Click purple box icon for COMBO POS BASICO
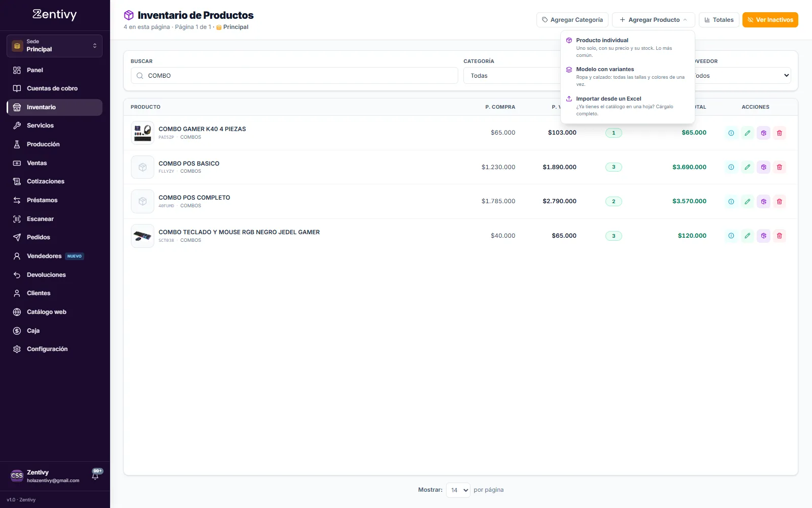The width and height of the screenshot is (812, 508). point(763,167)
